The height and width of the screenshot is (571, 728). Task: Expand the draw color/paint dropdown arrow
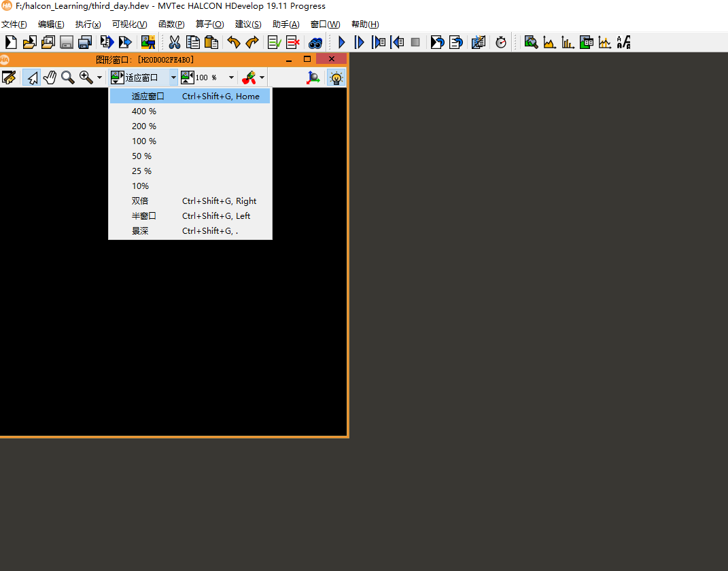coord(262,77)
